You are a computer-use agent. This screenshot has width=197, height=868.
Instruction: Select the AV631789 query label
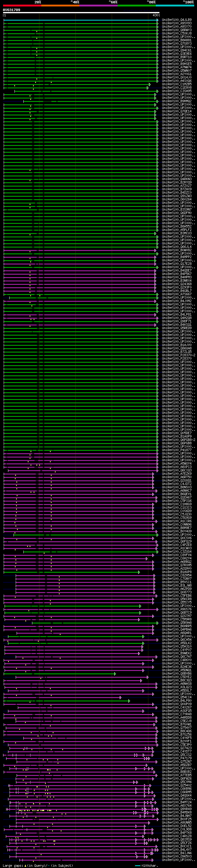(11, 10)
